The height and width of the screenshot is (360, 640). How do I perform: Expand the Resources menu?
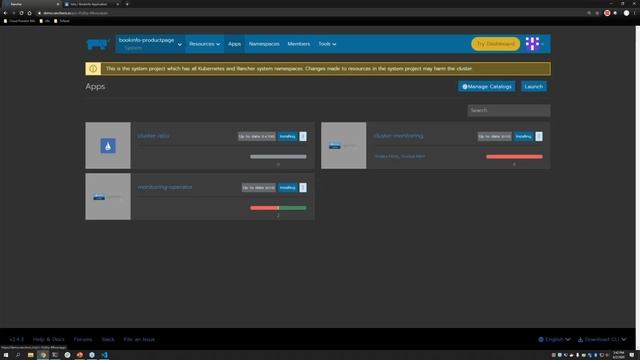tap(204, 44)
